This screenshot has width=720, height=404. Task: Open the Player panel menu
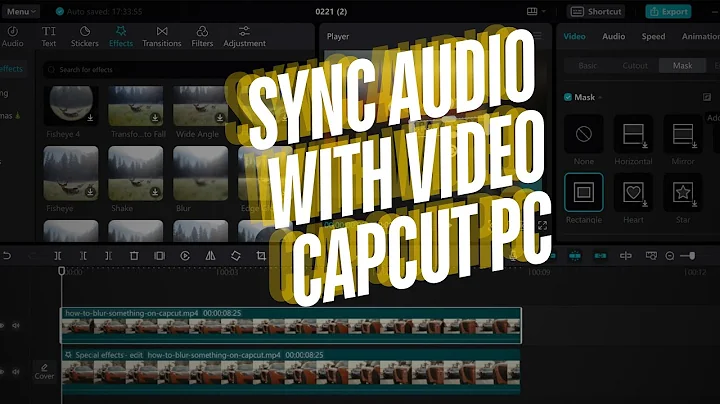pyautogui.click(x=537, y=36)
